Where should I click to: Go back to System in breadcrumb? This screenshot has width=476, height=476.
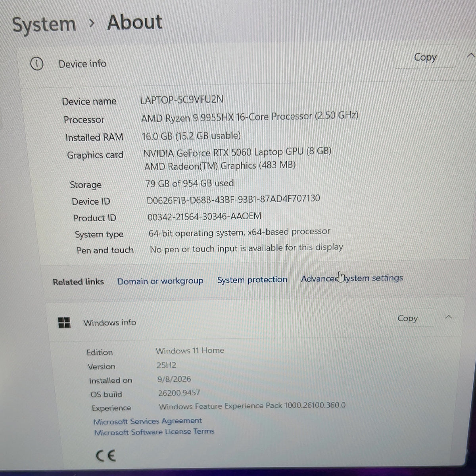point(44,25)
